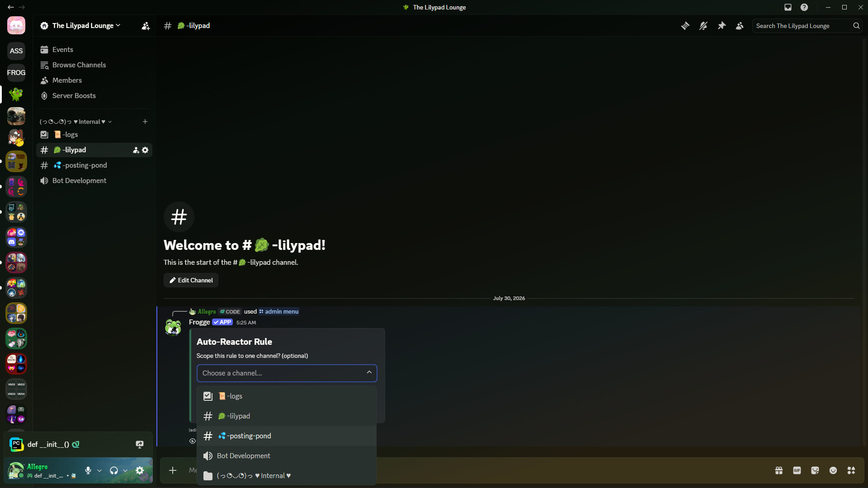The width and height of the screenshot is (868, 488).
Task: Open Events in the sidebar
Action: (x=94, y=50)
